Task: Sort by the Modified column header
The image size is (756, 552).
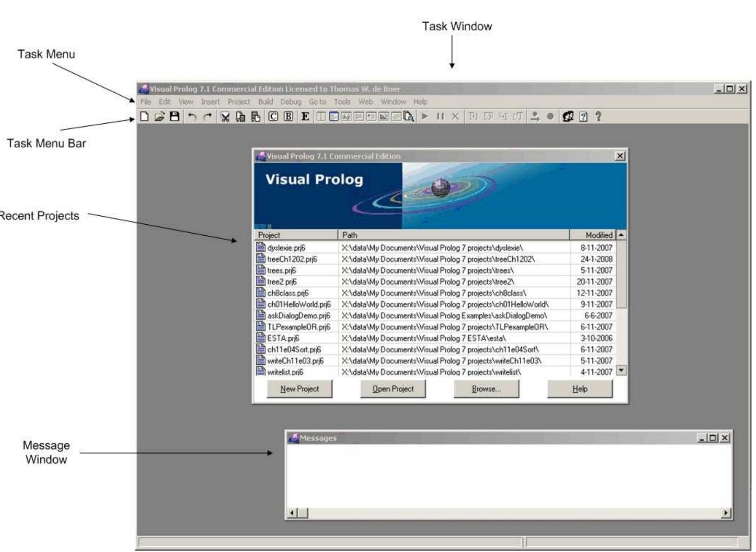Action: pos(593,235)
